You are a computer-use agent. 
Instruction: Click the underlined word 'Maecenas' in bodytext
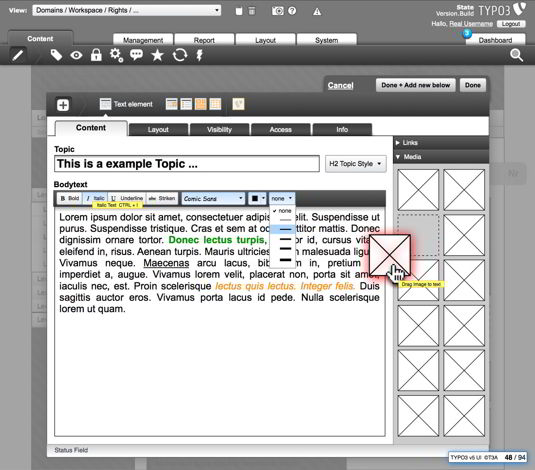[x=166, y=263]
